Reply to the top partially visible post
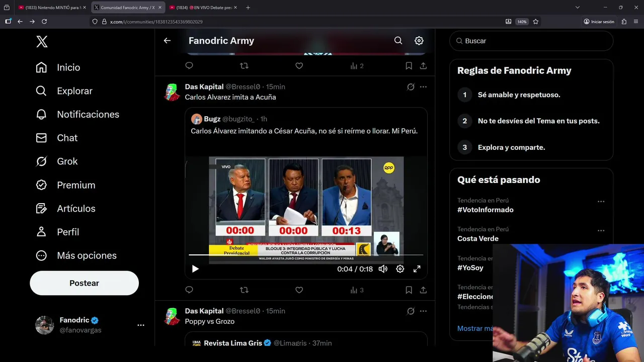This screenshot has width=644, height=362. (x=189, y=66)
